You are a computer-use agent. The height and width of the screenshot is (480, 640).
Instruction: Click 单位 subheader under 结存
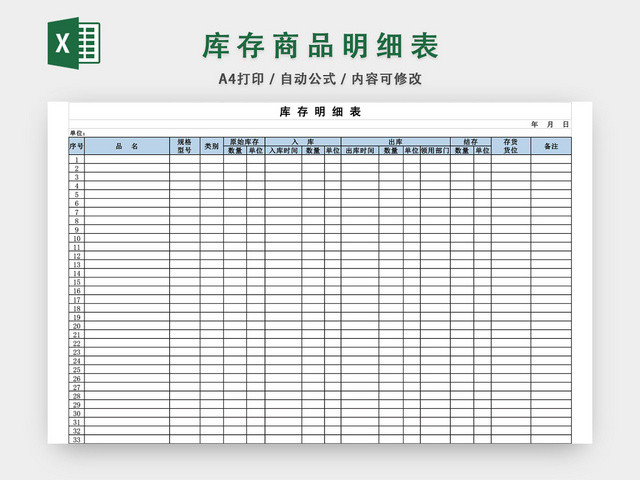[x=482, y=150]
